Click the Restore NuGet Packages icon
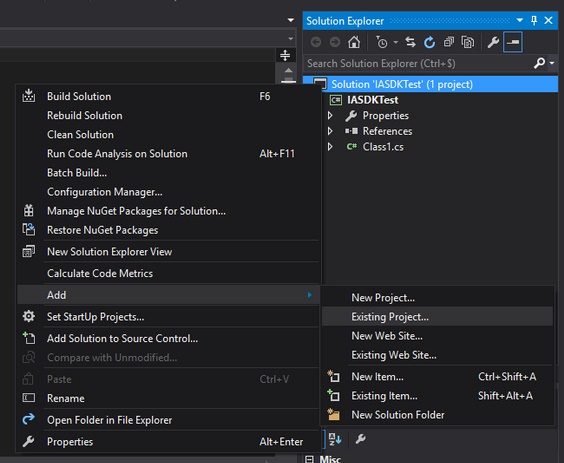Screen dimensions: 564x463 coord(28,229)
